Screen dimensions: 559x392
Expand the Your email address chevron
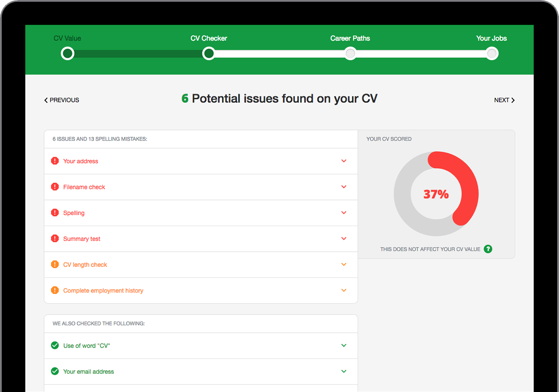pos(344,372)
